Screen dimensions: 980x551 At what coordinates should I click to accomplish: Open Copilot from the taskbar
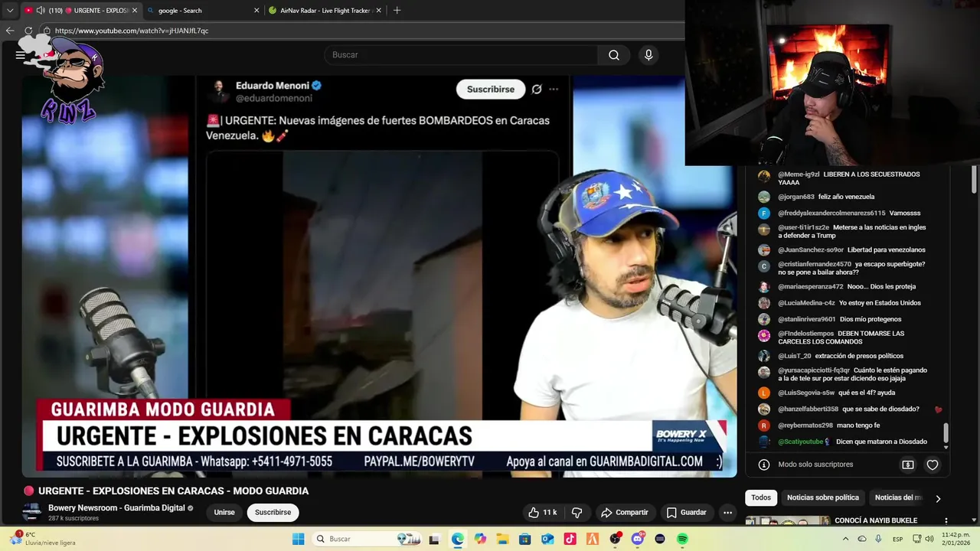(x=480, y=539)
